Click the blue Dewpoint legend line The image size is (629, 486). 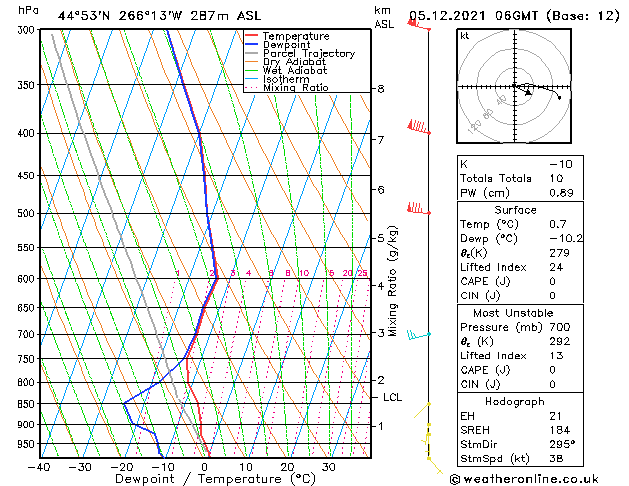[251, 44]
